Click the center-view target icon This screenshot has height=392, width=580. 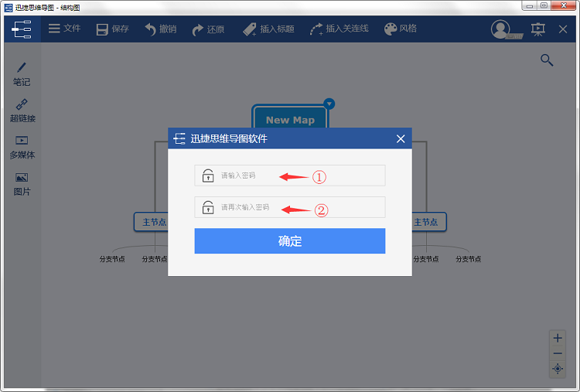558,369
